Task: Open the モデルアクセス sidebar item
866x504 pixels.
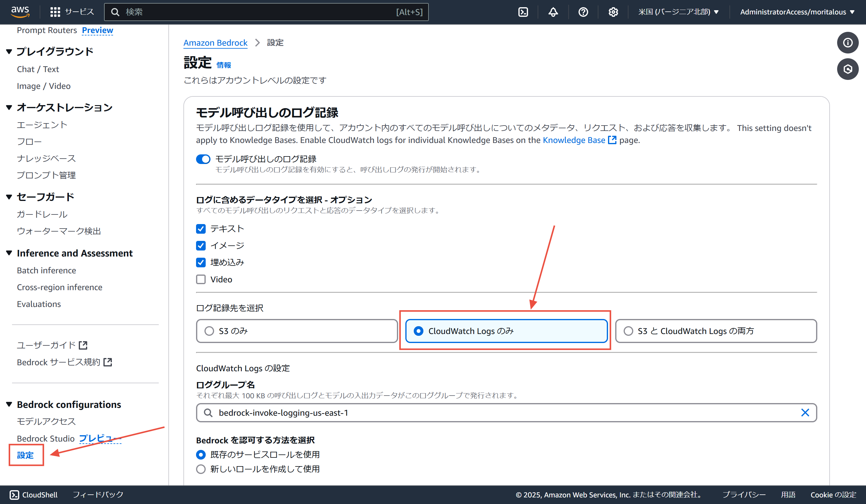Action: point(46,421)
